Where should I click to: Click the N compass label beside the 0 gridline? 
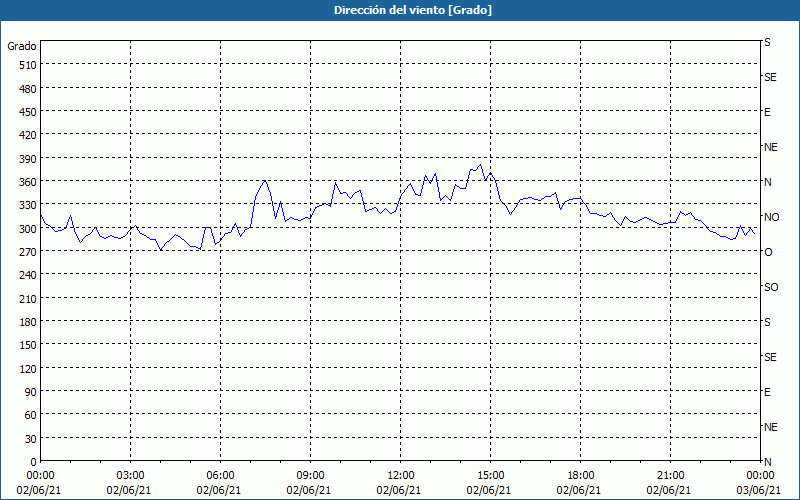[x=768, y=462]
